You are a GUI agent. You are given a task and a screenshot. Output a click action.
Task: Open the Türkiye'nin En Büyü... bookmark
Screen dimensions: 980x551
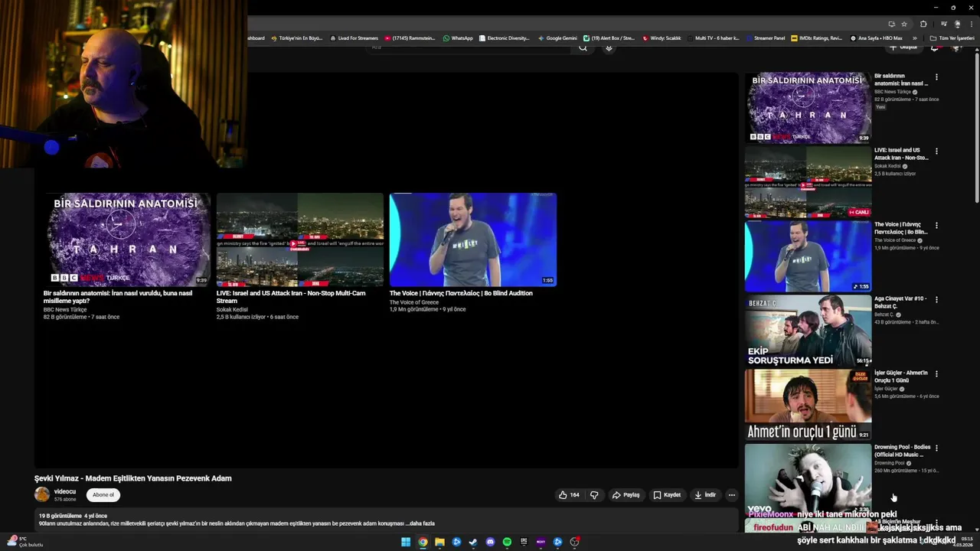296,37
